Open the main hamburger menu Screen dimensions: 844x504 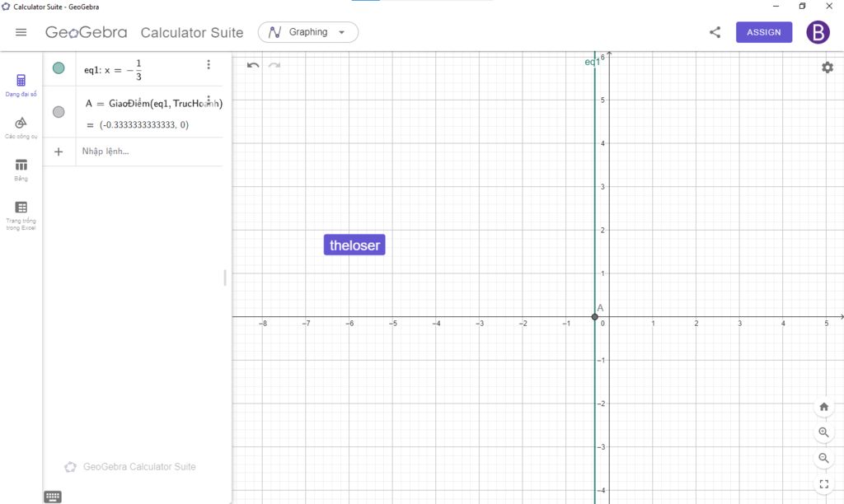(x=21, y=32)
